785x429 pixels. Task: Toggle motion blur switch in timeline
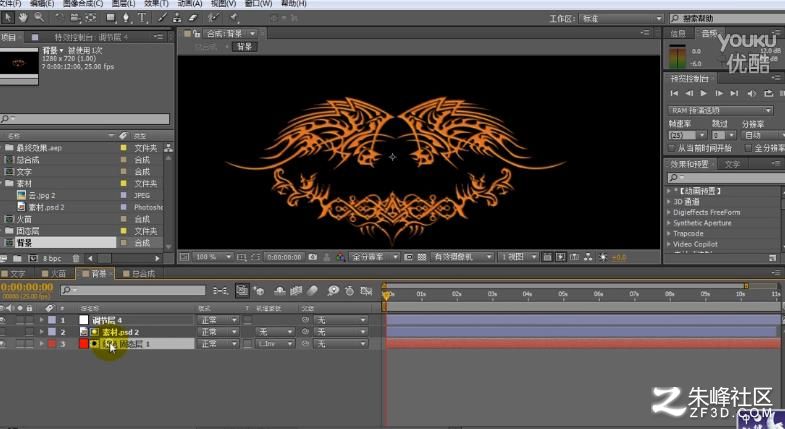click(312, 290)
